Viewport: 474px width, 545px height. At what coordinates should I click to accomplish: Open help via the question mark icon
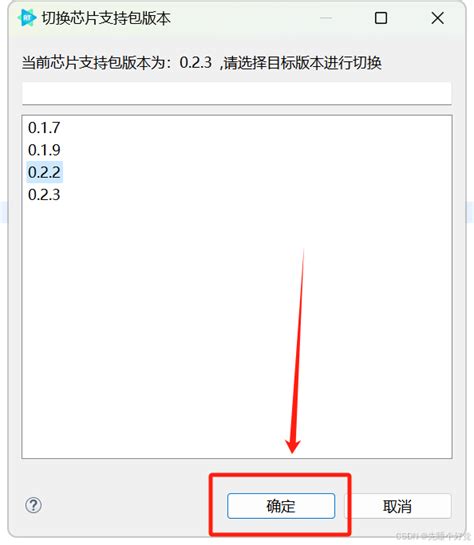pyautogui.click(x=33, y=505)
